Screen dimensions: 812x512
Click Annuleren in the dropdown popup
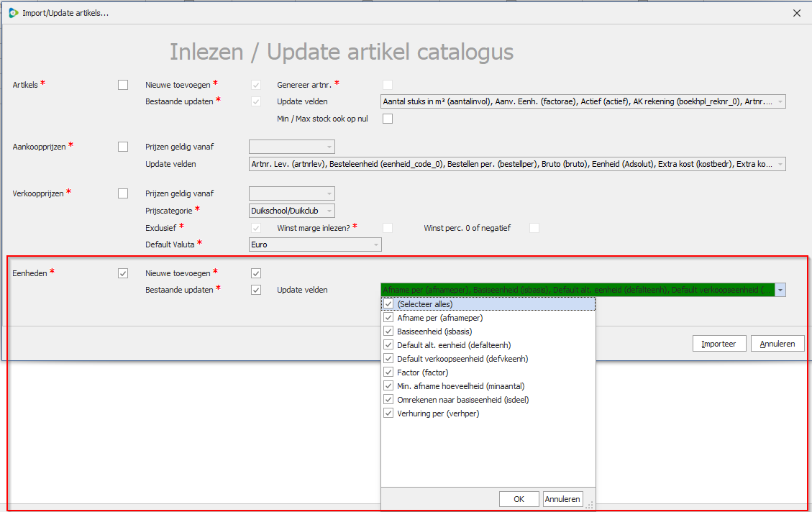(x=562, y=499)
